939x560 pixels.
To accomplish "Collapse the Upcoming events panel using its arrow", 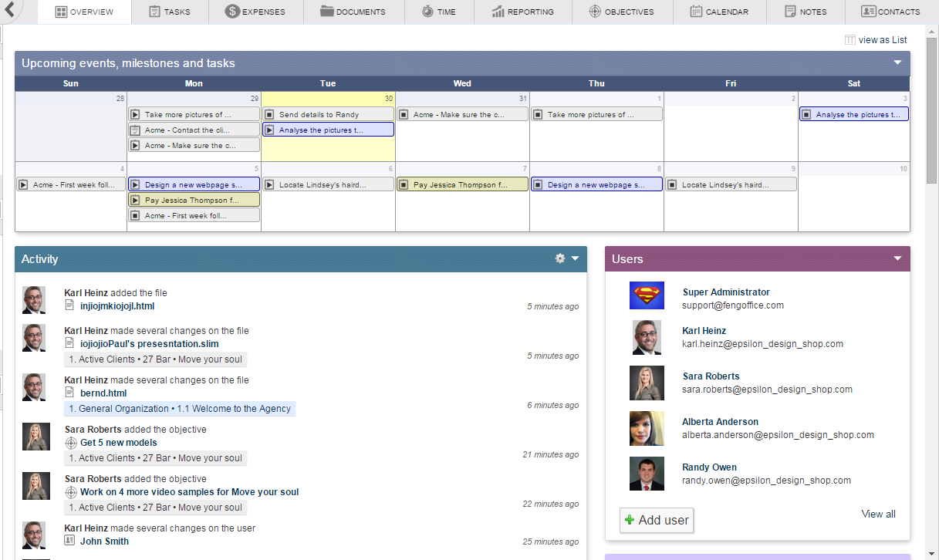I will (897, 63).
